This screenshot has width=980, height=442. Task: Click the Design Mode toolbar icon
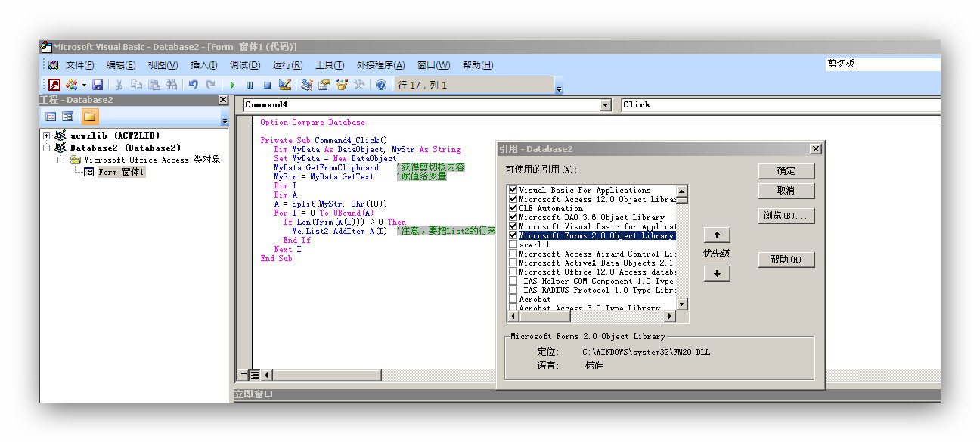click(x=284, y=85)
